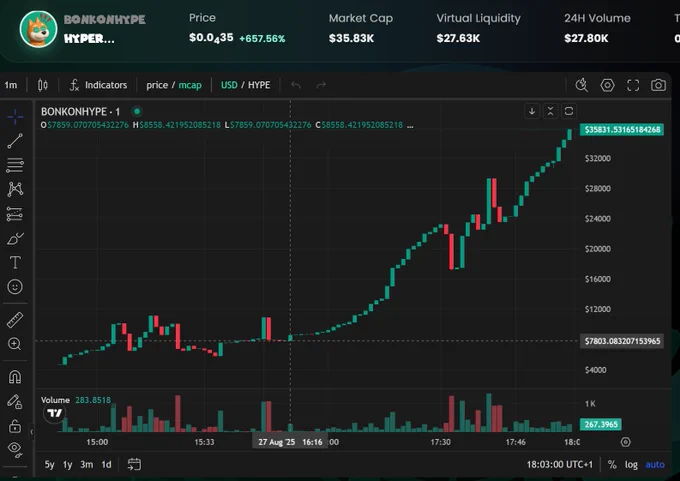The width and height of the screenshot is (680, 481).
Task: Take a chart snapshot with camera icon
Action: click(x=658, y=85)
